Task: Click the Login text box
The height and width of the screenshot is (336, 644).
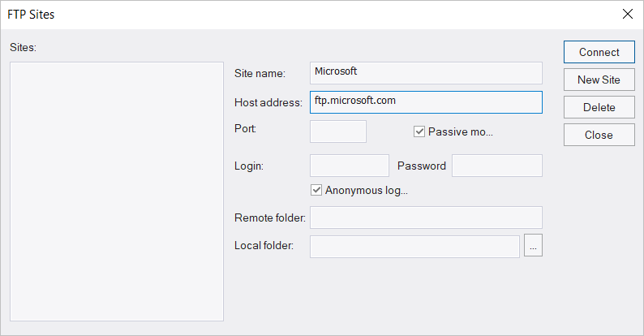Action: pos(350,166)
